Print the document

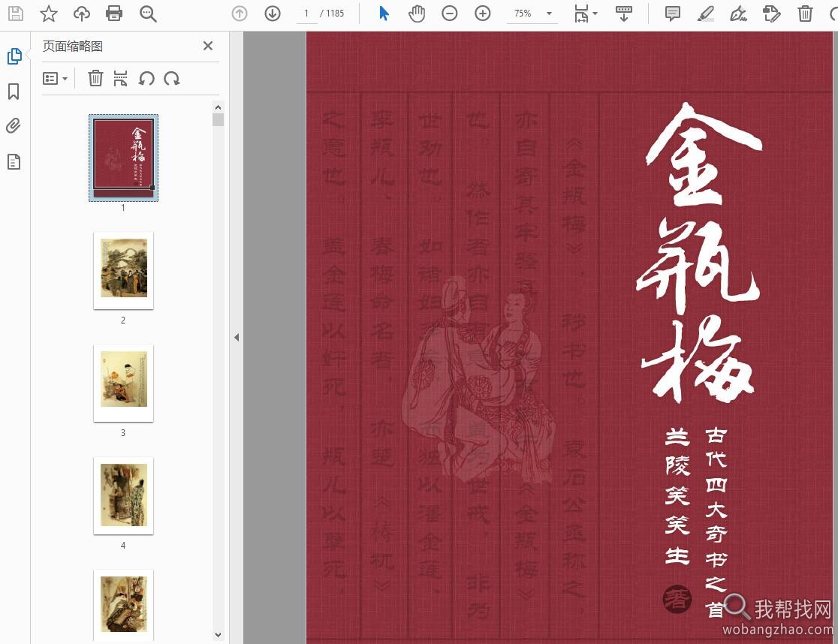(114, 14)
